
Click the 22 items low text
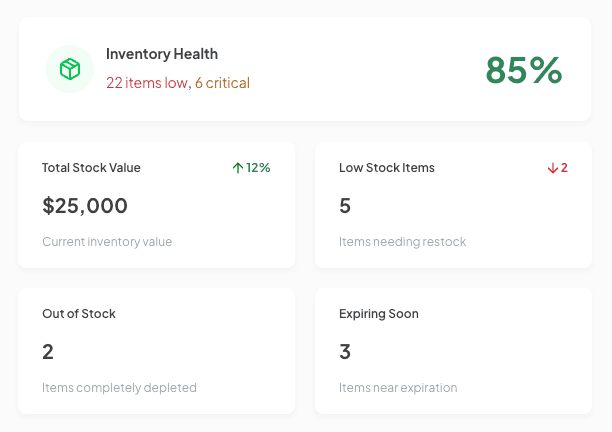(x=146, y=83)
